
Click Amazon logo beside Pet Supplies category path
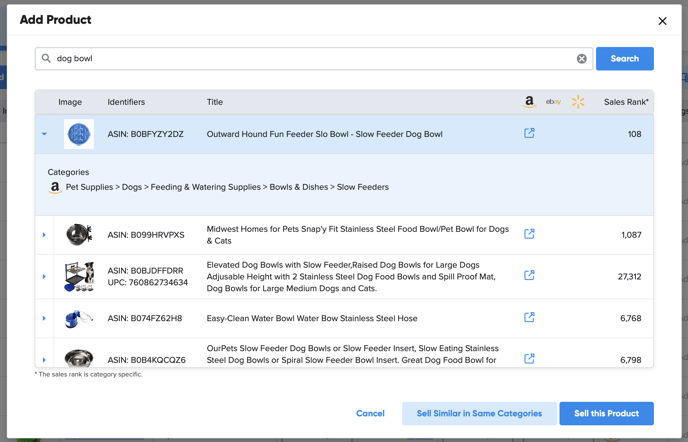tap(55, 187)
